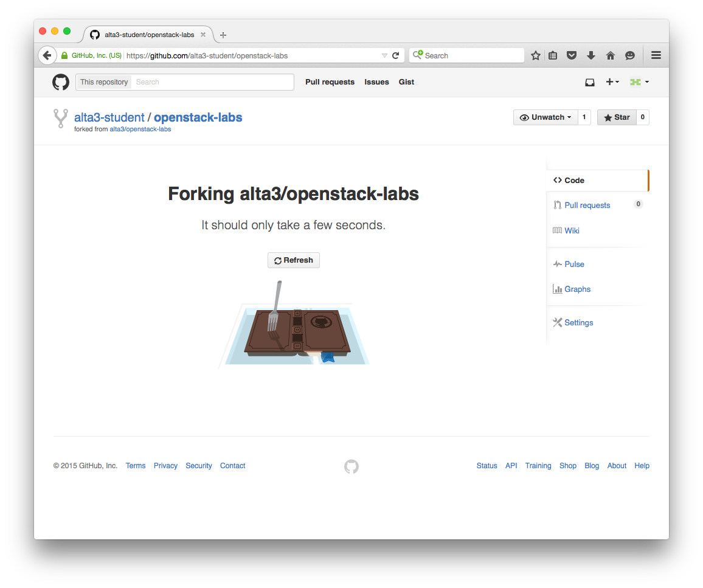The height and width of the screenshot is (588, 703).
Task: Click the Firefox bookmark star icon
Action: (535, 55)
